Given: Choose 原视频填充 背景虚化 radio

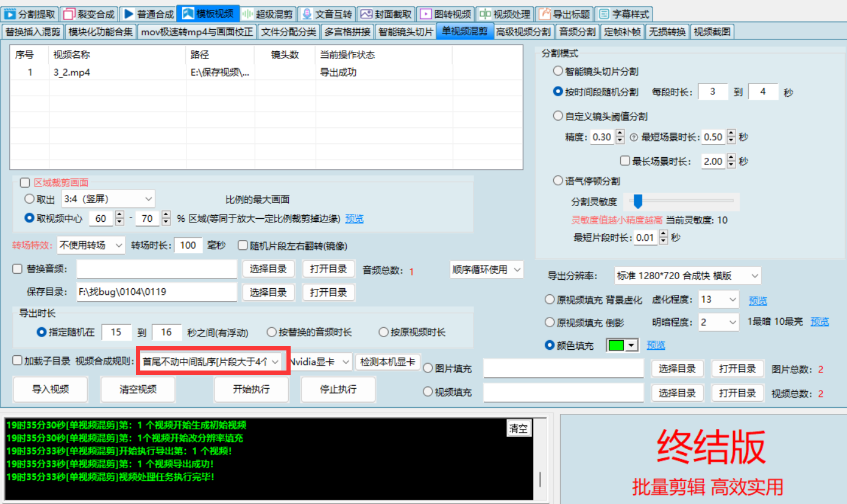Looking at the screenshot, I should pos(549,299).
